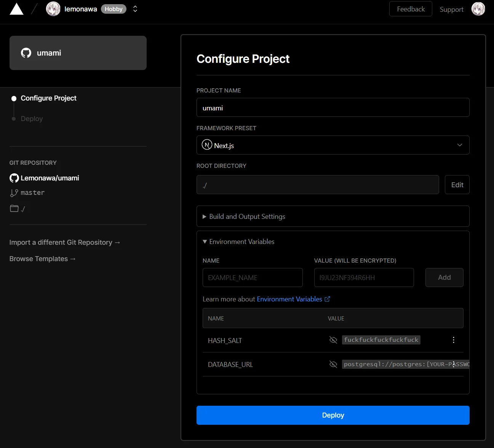Focus the environment variable value field
The width and height of the screenshot is (494, 448).
pos(364,277)
